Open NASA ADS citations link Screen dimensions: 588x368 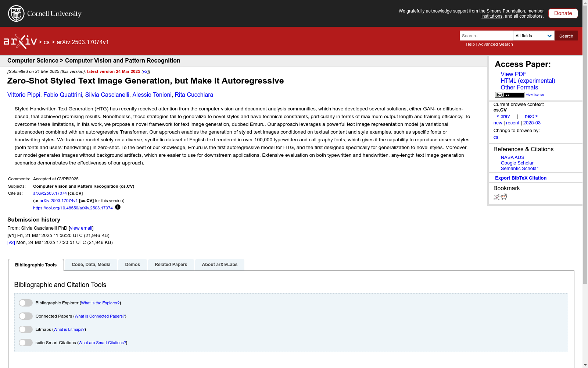click(x=512, y=158)
